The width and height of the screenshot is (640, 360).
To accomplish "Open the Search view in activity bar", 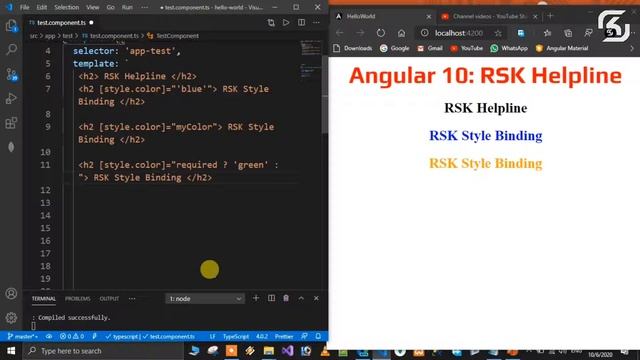I will [x=11, y=50].
